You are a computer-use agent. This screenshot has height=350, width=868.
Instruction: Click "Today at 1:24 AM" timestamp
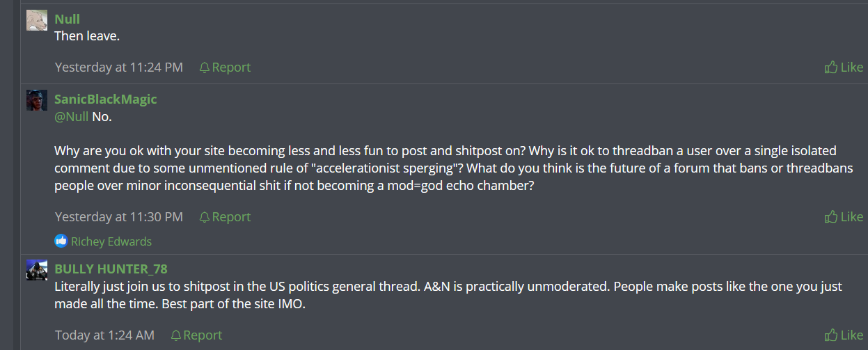point(104,335)
